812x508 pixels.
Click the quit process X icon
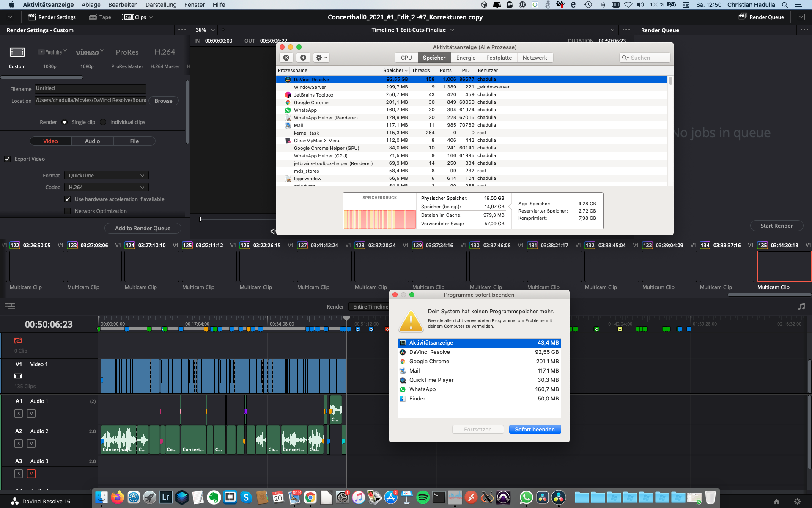[286, 58]
